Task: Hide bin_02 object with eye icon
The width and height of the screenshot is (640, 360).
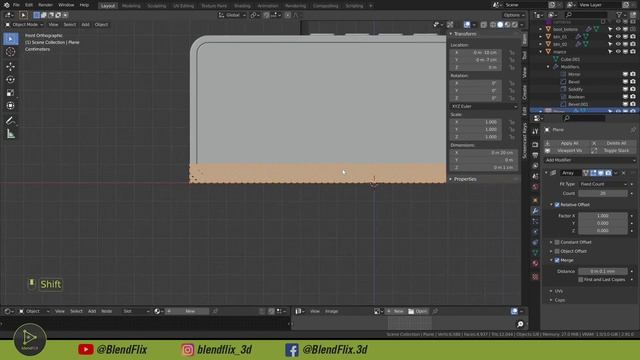Action: tap(618, 44)
